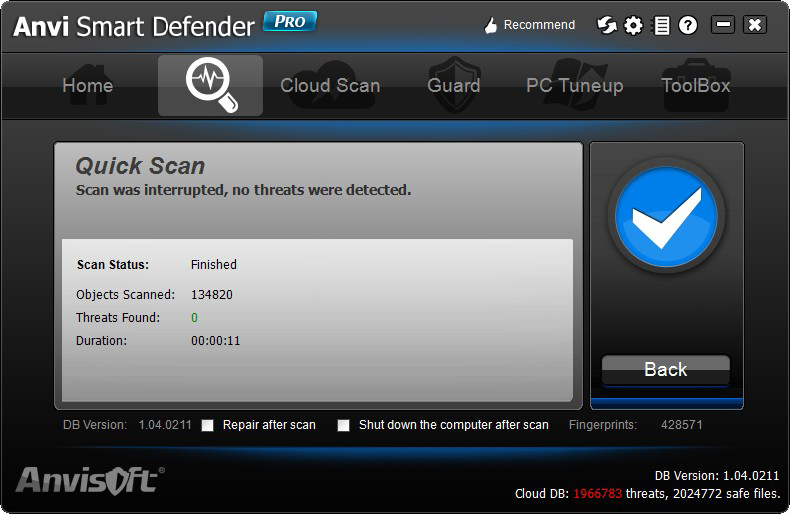Image resolution: width=790 pixels, height=514 pixels.
Task: Go to the PC Tuneup tab
Action: click(575, 85)
